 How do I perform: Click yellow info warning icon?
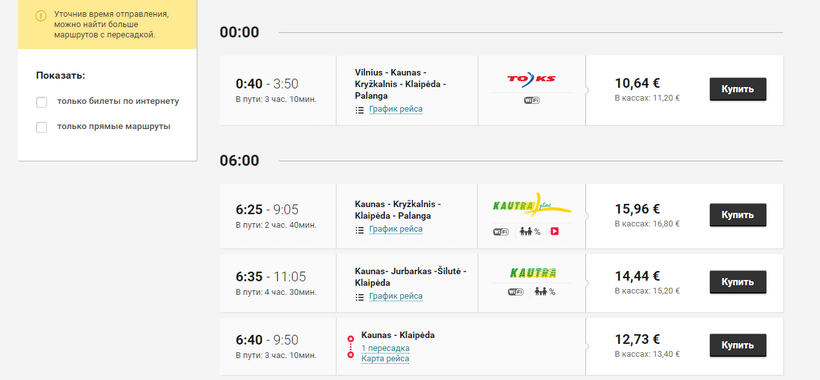click(x=41, y=16)
